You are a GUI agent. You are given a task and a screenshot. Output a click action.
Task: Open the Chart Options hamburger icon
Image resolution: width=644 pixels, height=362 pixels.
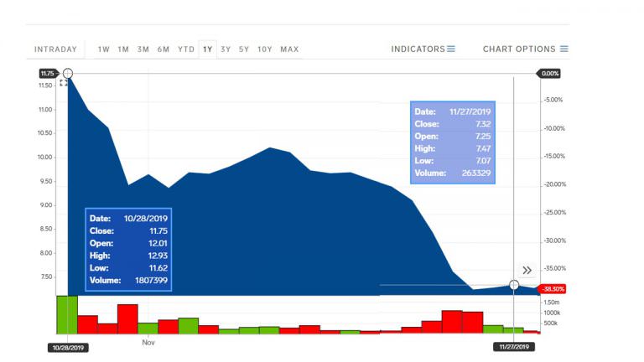[x=563, y=49]
